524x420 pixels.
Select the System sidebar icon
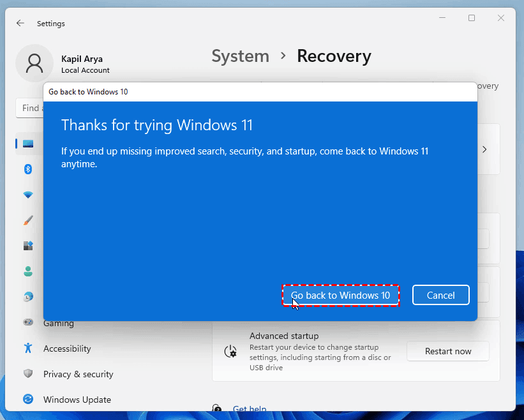tap(28, 144)
